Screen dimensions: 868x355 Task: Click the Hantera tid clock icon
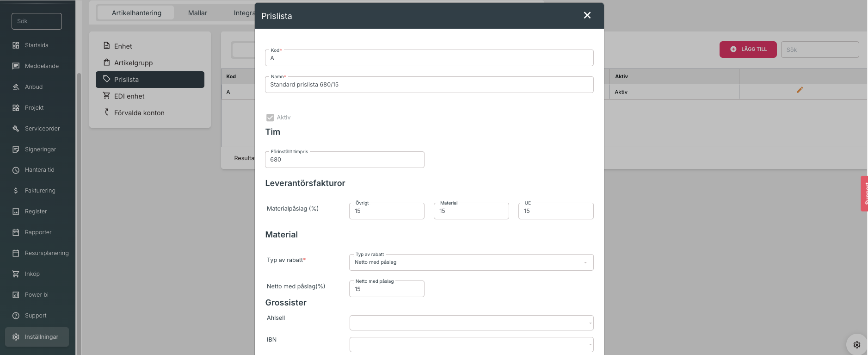(x=16, y=170)
